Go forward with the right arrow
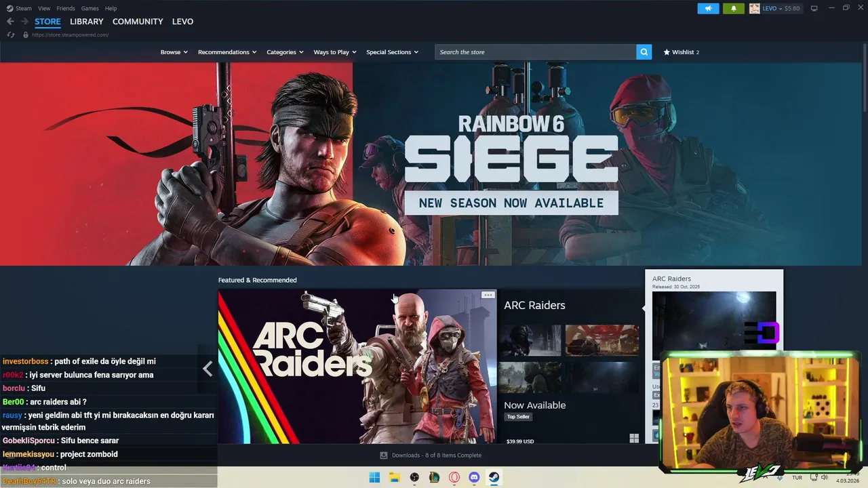The image size is (868, 488). click(x=24, y=22)
